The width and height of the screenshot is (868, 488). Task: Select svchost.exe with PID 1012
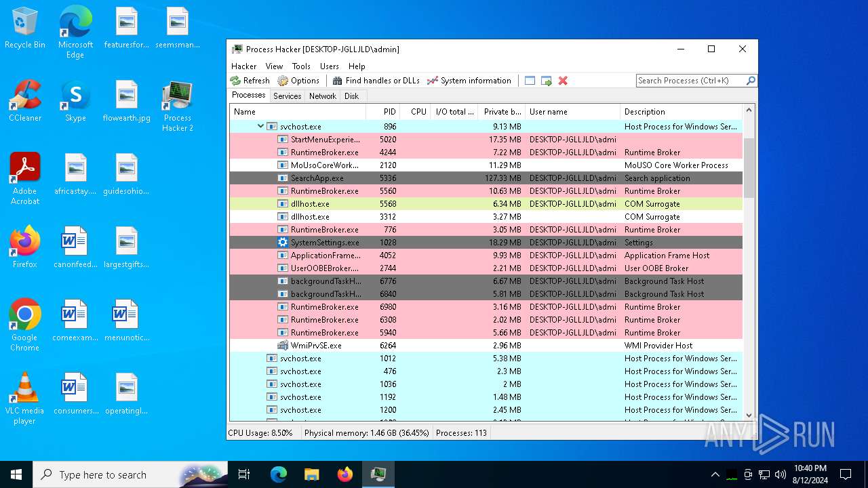click(486, 359)
